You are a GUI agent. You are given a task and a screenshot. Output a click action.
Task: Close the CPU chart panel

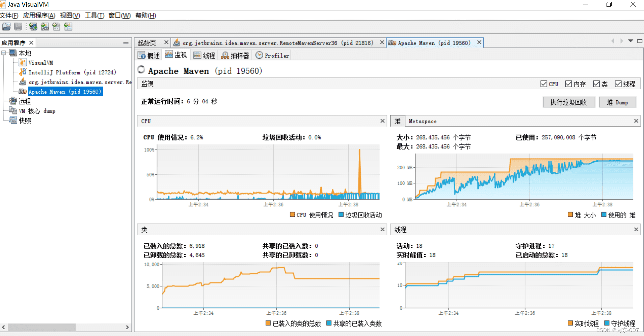pyautogui.click(x=382, y=121)
